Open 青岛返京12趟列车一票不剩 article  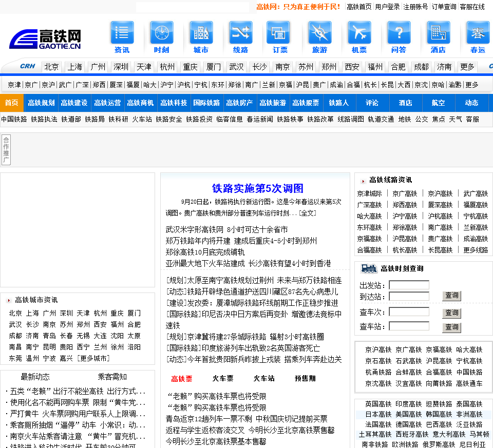click(x=246, y=419)
